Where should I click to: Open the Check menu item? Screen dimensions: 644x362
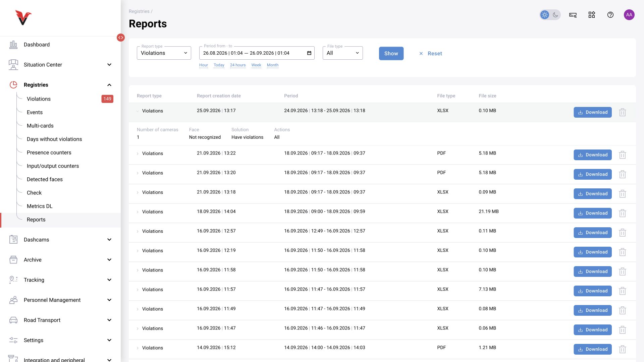point(34,193)
